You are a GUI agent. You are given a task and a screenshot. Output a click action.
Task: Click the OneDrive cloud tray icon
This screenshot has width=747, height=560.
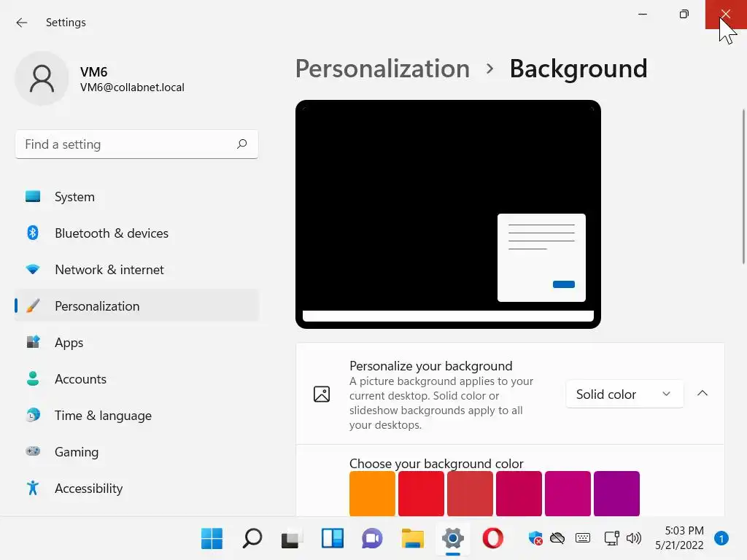pyautogui.click(x=557, y=538)
